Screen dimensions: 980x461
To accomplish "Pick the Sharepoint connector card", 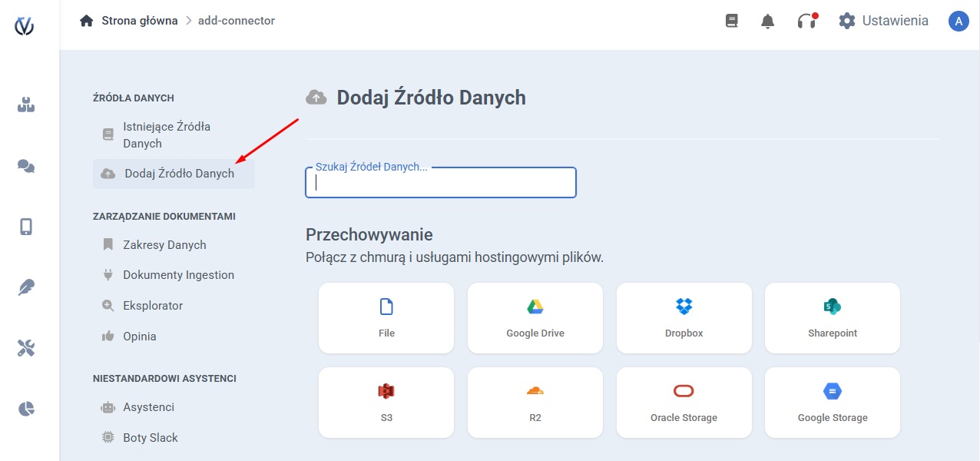I will click(832, 318).
